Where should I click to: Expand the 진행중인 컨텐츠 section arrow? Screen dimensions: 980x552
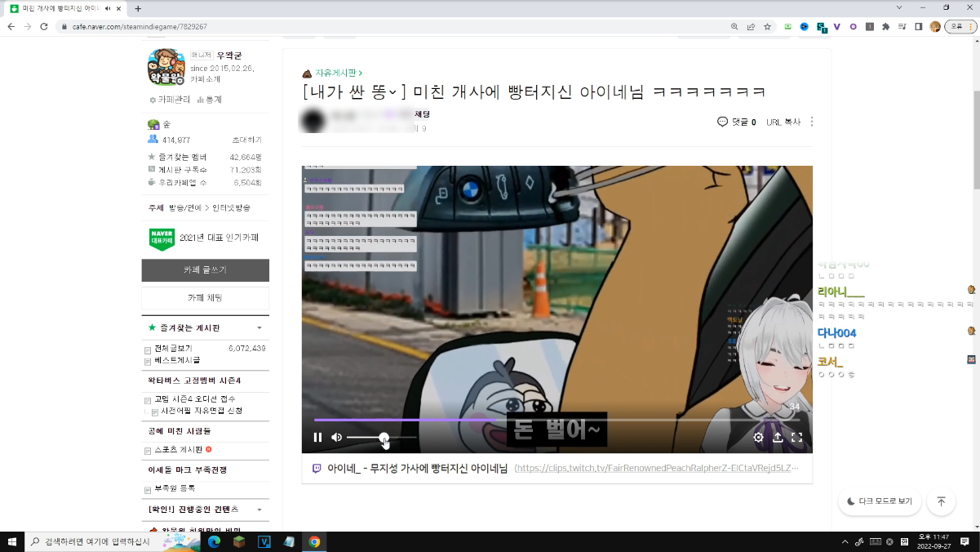(259, 510)
